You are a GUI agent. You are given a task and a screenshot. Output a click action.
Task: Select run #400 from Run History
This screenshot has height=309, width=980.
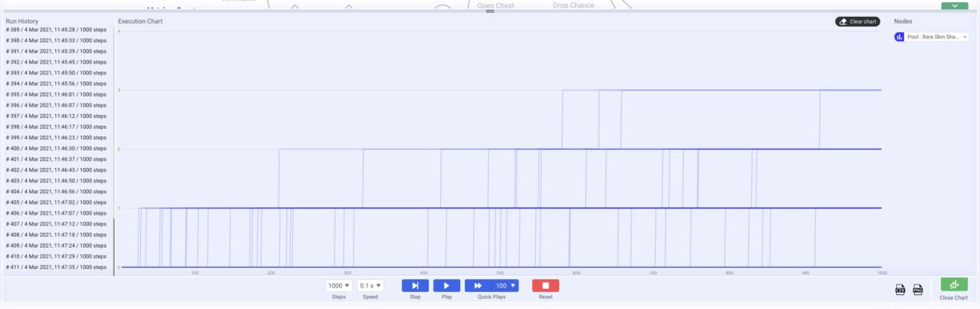click(57, 148)
